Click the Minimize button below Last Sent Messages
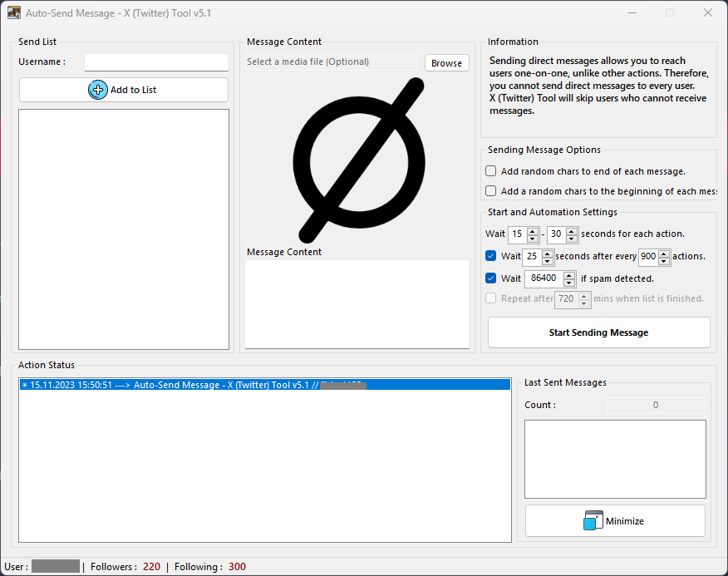The image size is (728, 576). (615, 520)
